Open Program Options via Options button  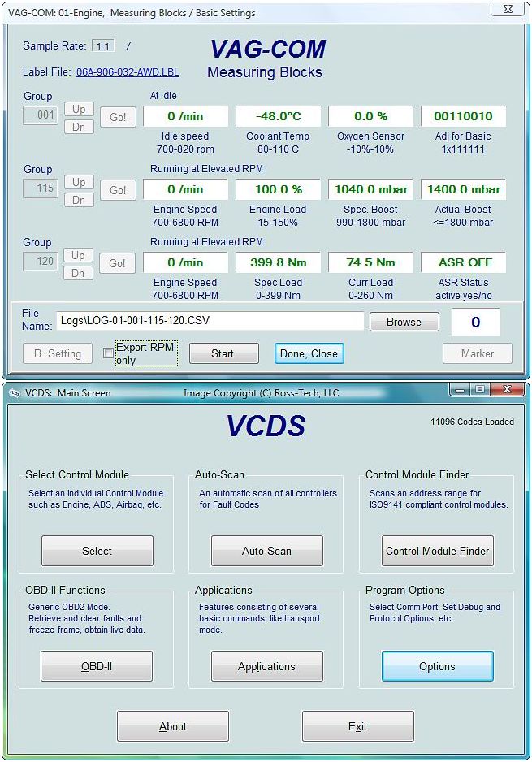[437, 666]
